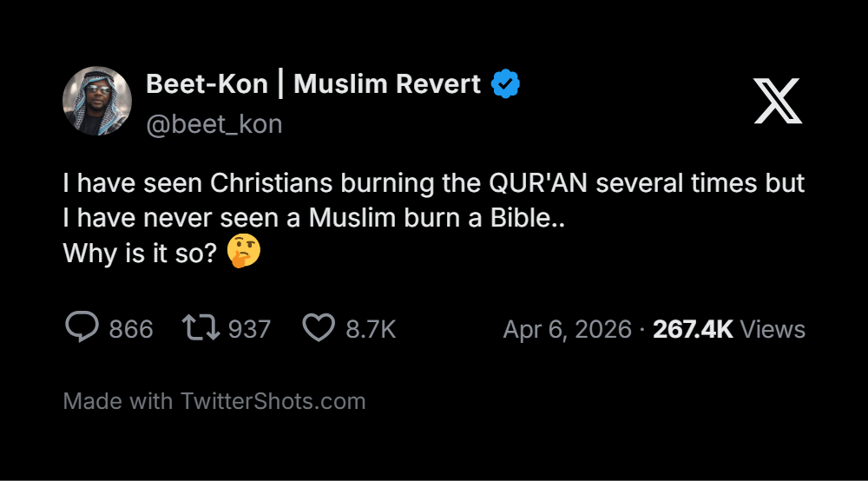Like the tweet with the heart icon
Viewport: 868px width, 481px height.
(319, 328)
